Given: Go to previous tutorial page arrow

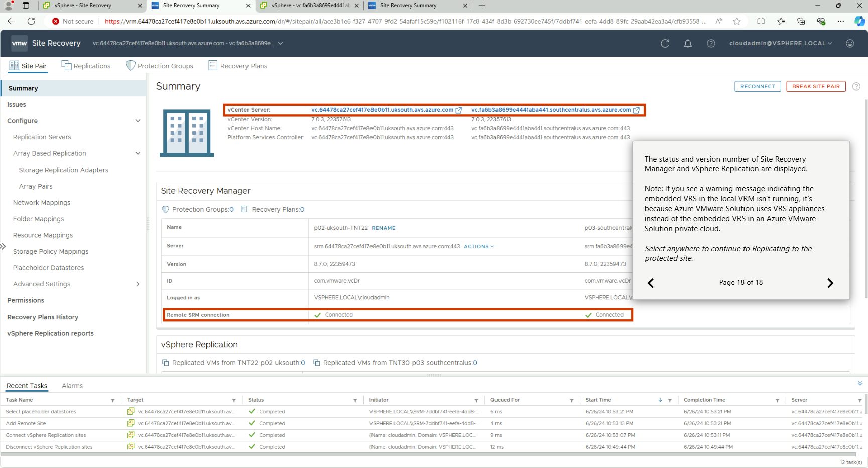Looking at the screenshot, I should (651, 283).
